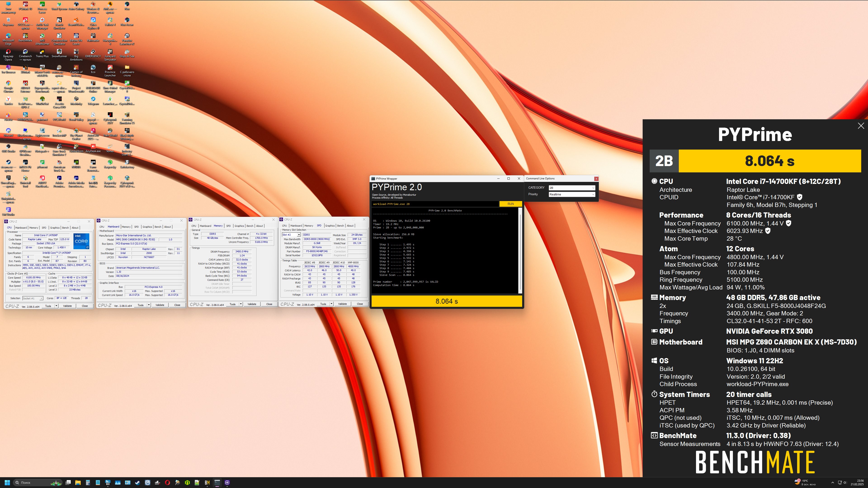Open the CATEGORY dropdown showing 2B

coord(572,188)
